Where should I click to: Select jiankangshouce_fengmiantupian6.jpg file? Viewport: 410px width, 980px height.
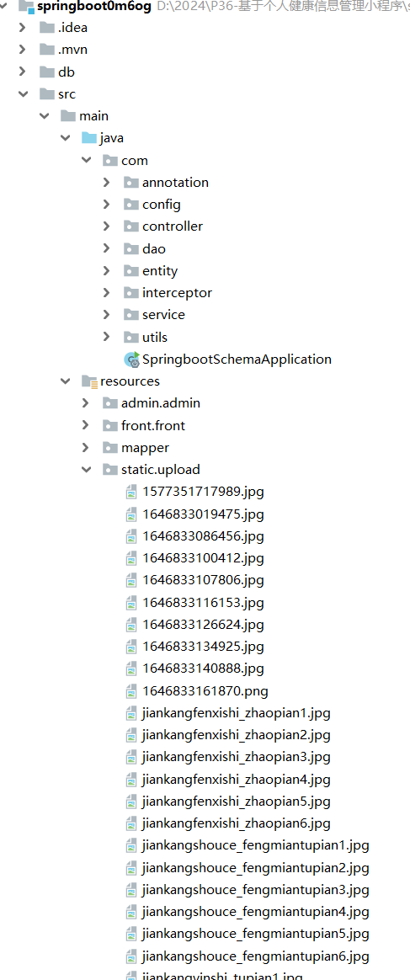pos(256,956)
